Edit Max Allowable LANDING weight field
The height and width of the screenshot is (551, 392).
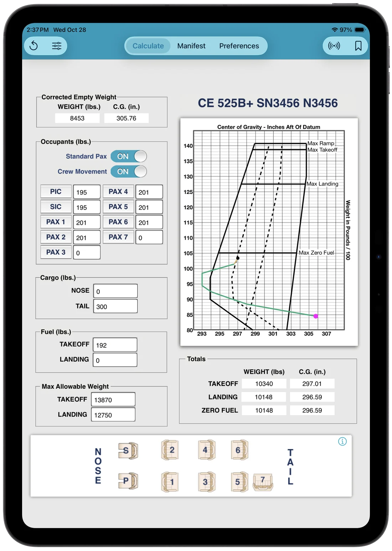tap(113, 415)
